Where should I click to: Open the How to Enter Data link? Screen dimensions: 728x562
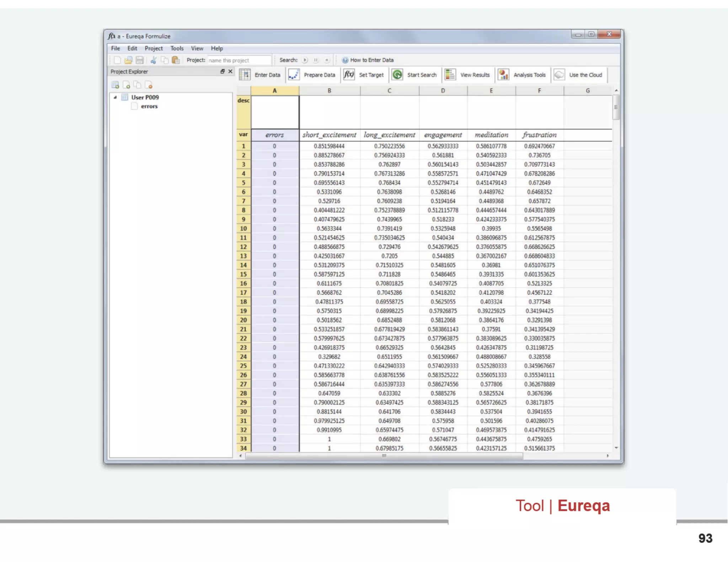[372, 60]
